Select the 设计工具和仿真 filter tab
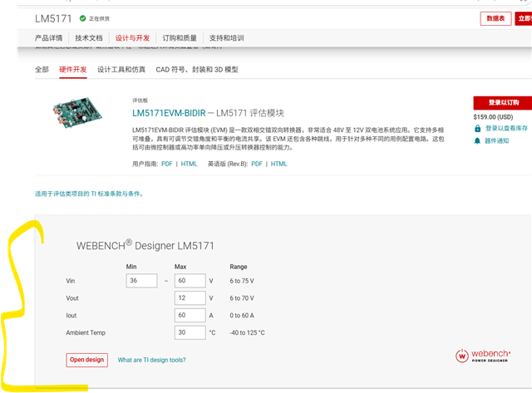The width and height of the screenshot is (532, 393). (121, 70)
